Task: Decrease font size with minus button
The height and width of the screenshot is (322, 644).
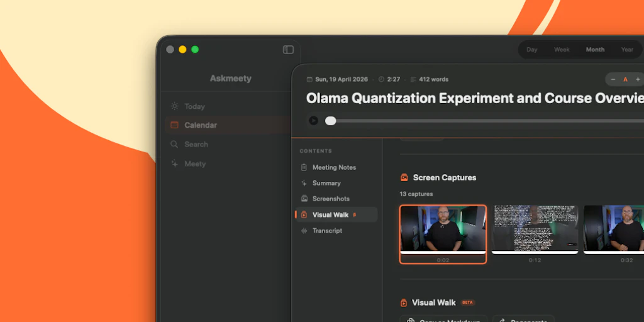Action: [613, 79]
